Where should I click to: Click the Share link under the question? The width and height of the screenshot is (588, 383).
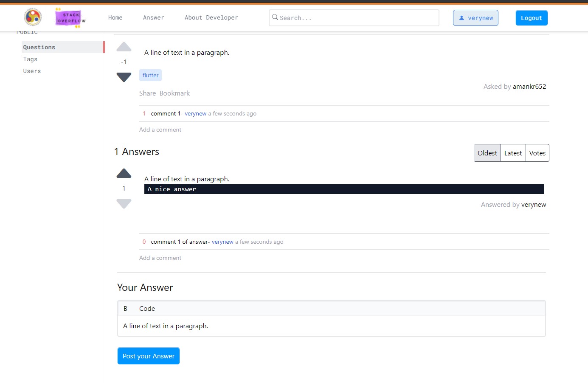148,93
